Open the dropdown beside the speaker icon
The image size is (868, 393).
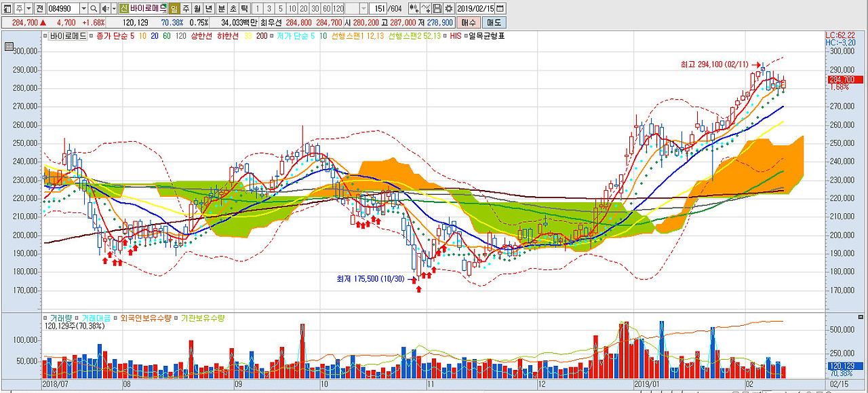(x=114, y=9)
